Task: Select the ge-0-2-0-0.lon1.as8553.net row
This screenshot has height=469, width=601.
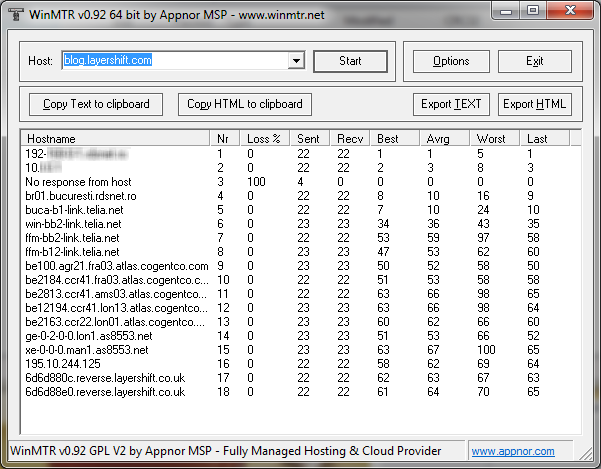Action: click(x=301, y=336)
